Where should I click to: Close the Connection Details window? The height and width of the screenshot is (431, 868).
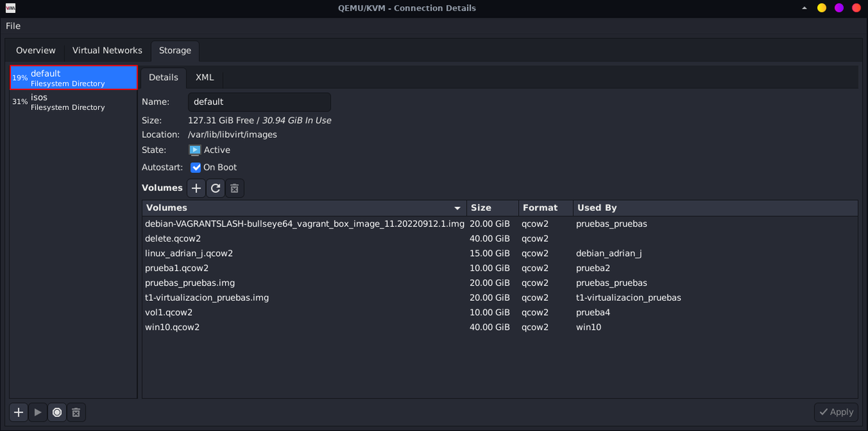pyautogui.click(x=856, y=8)
